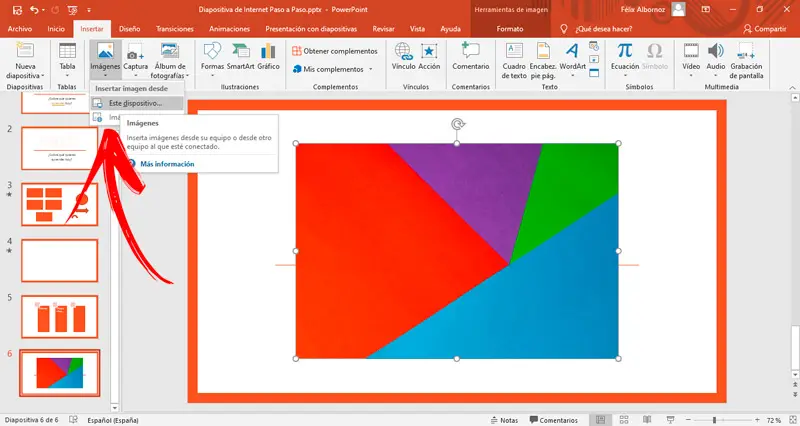Insert a Cuadro de texto

pos(513,60)
